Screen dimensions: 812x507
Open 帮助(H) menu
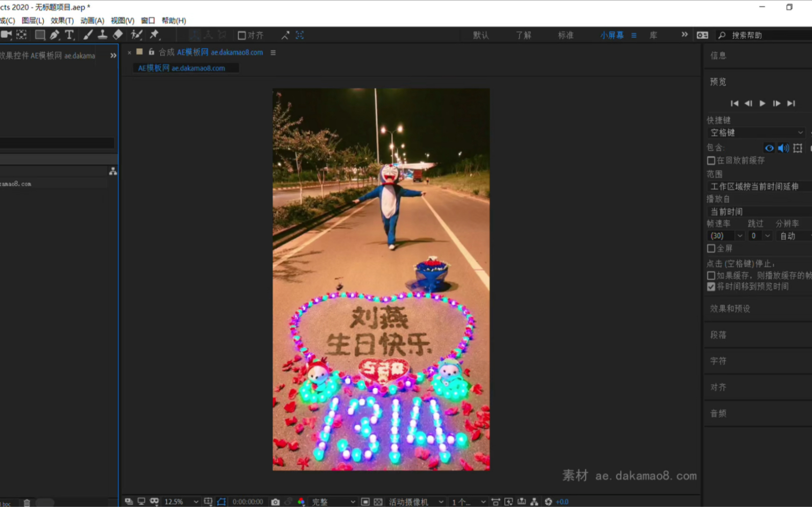(174, 20)
